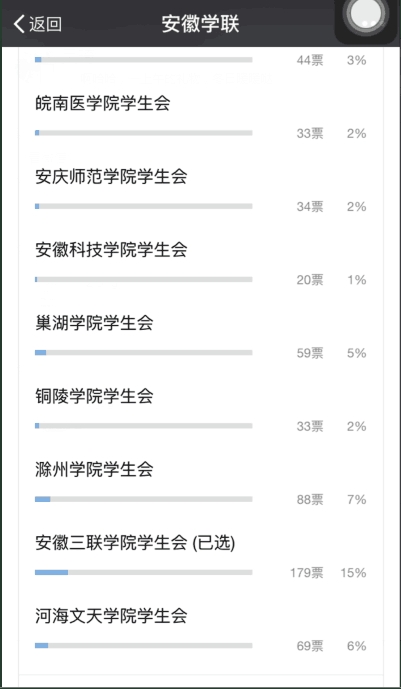Click the 59票 vote progress bar
Viewport: 401px width, 689px height.
(x=144, y=352)
